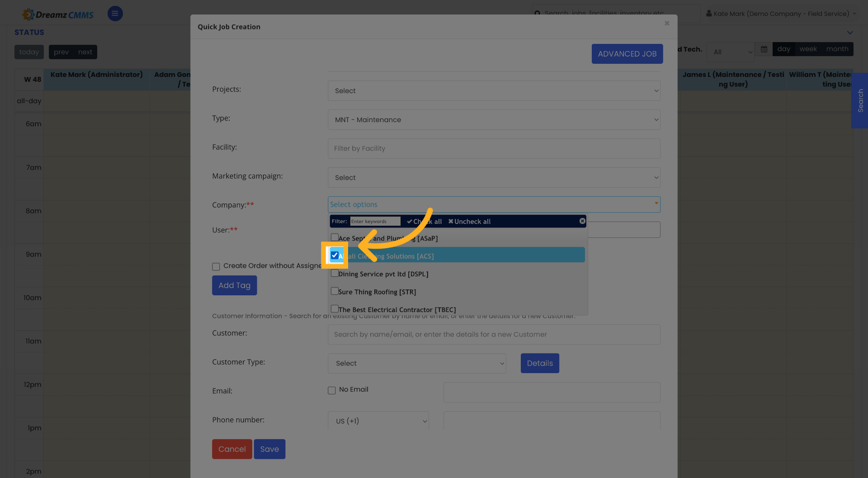868x478 pixels.
Task: Click the calendar date picker icon
Action: (x=763, y=49)
